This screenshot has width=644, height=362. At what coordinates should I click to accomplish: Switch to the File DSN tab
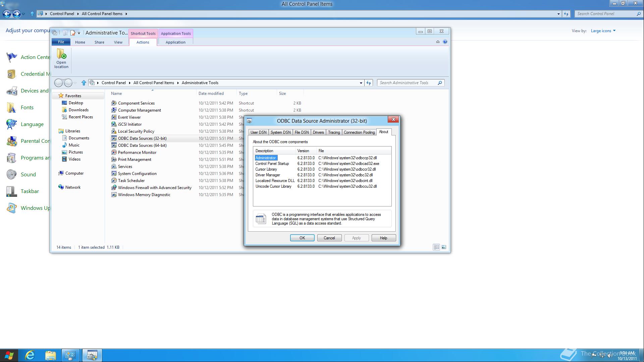(x=302, y=132)
